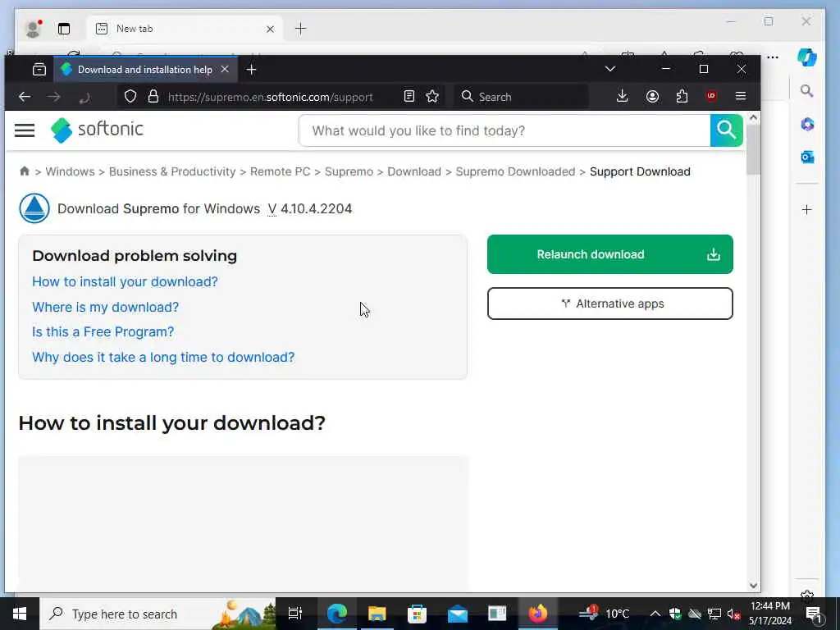Open How to install your download link
The image size is (840, 630).
point(125,281)
